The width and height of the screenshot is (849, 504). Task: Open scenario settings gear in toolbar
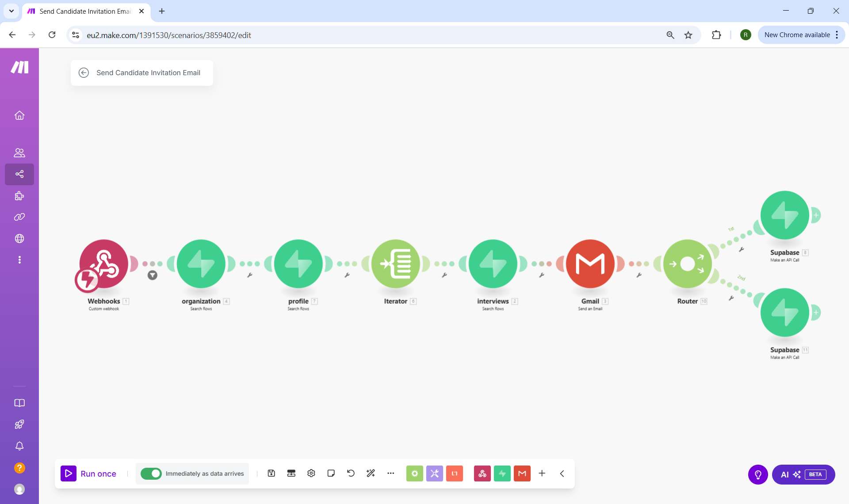point(311,473)
